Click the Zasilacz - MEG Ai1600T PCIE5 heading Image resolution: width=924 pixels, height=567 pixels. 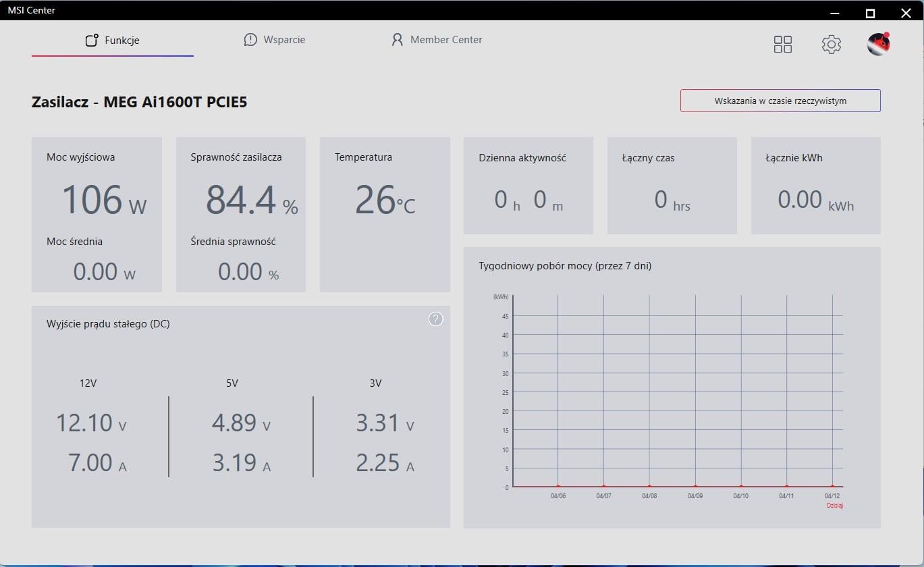[139, 103]
